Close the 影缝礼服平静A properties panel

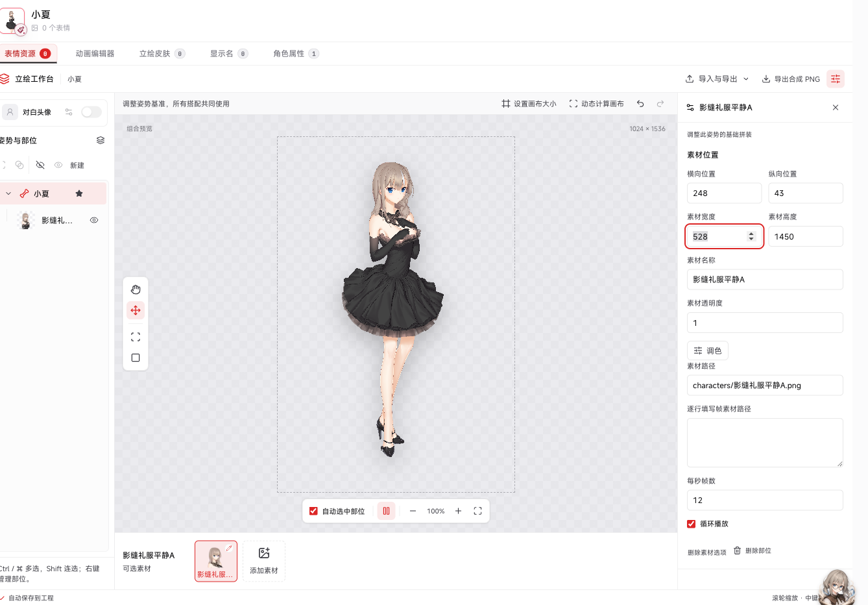[x=836, y=108]
